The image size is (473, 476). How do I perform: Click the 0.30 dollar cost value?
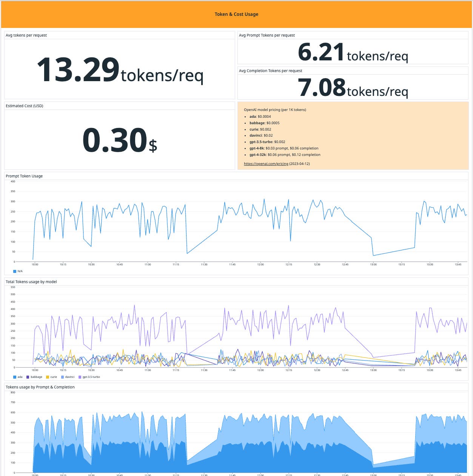pyautogui.click(x=119, y=140)
